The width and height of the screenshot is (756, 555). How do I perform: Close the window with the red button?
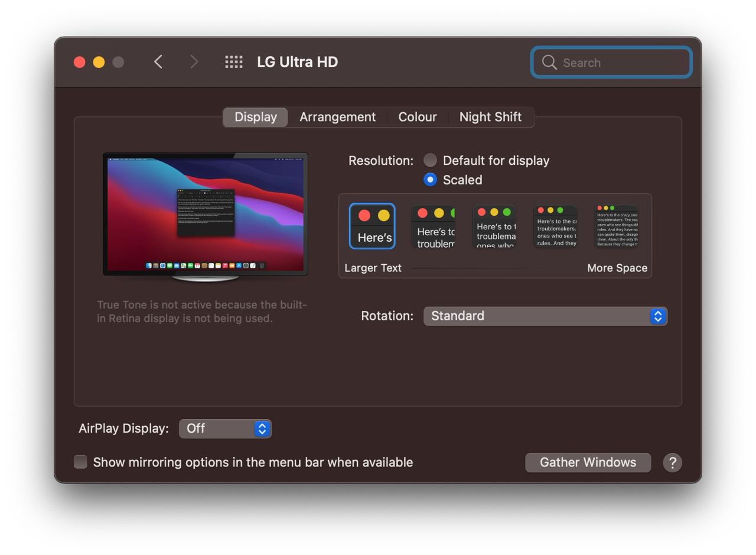coord(80,62)
